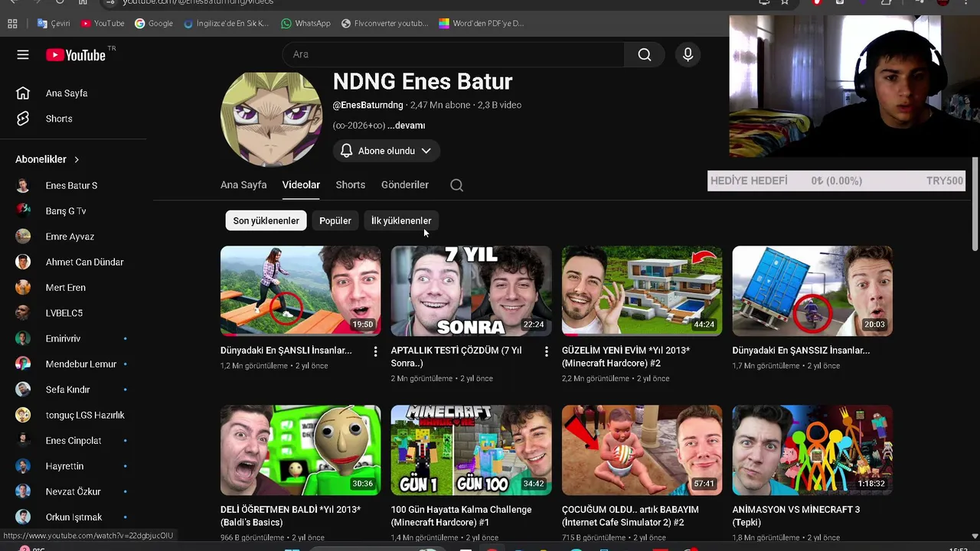Screen dimensions: 980x551
Task: Search within channel using magnifier icon
Action: point(456,185)
